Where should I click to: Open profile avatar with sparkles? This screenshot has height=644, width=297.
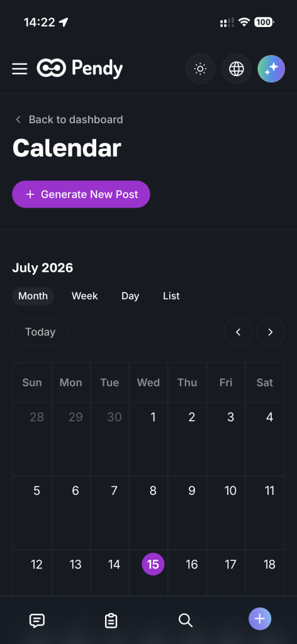tap(271, 69)
